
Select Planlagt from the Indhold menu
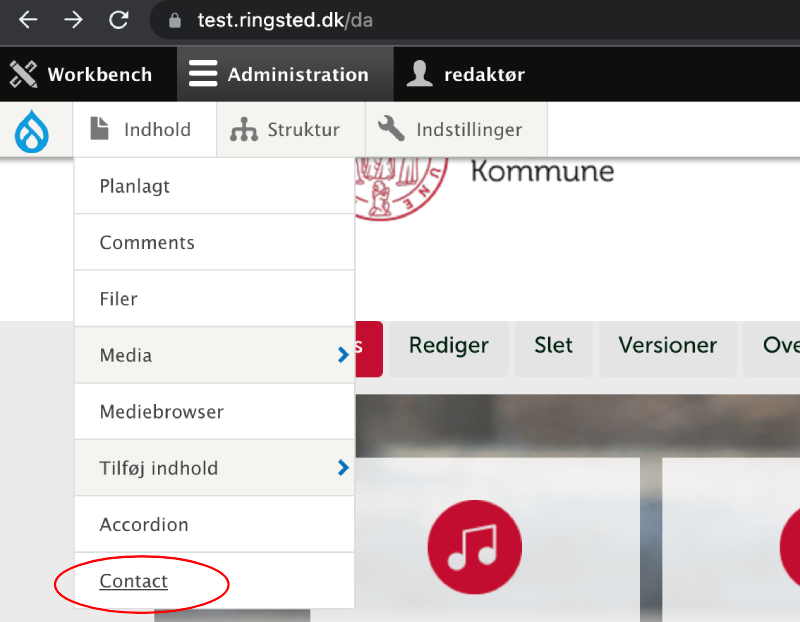(135, 186)
